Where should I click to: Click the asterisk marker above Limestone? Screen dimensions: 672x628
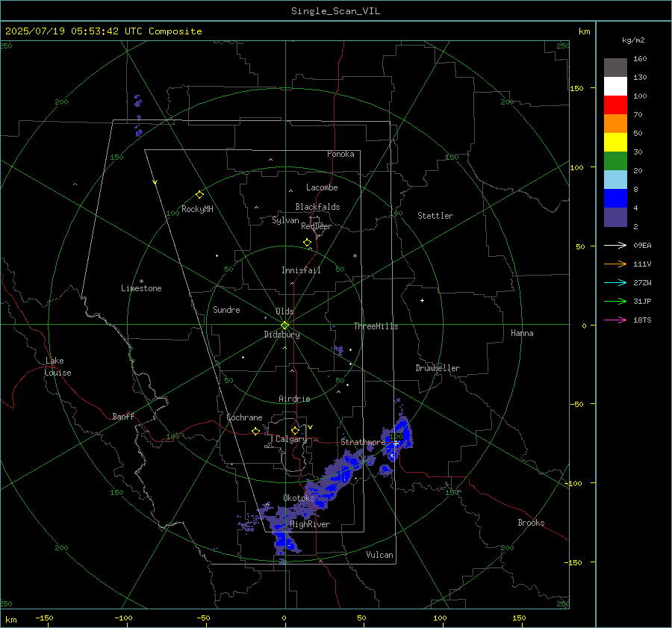[141, 282]
